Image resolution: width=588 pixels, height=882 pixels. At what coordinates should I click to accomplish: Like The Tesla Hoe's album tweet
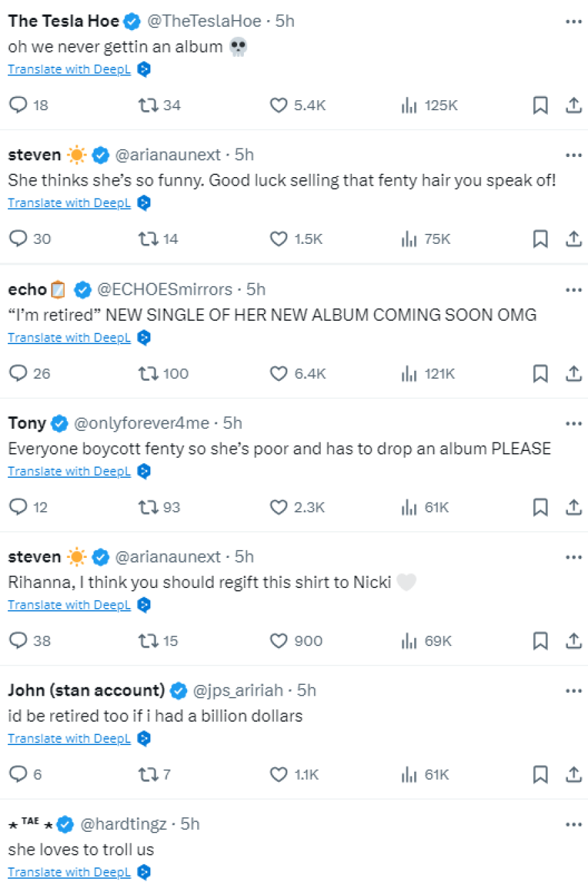pos(279,106)
